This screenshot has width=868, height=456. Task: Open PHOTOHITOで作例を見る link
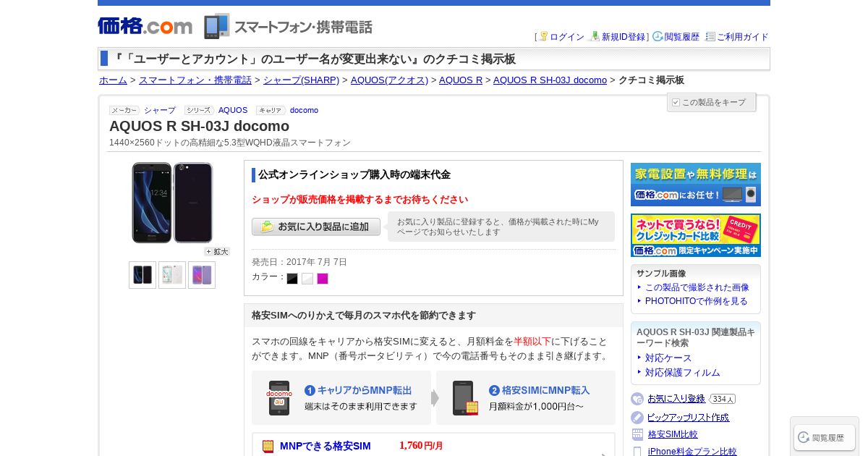coord(697,301)
